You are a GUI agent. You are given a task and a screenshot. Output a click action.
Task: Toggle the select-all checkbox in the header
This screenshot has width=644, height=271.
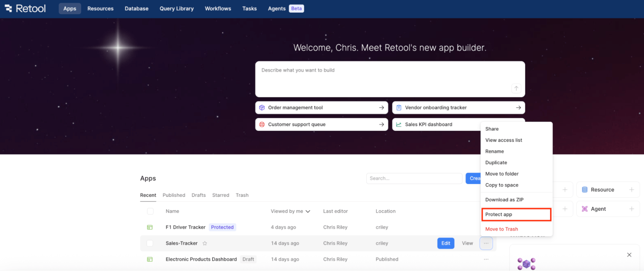[x=150, y=211]
